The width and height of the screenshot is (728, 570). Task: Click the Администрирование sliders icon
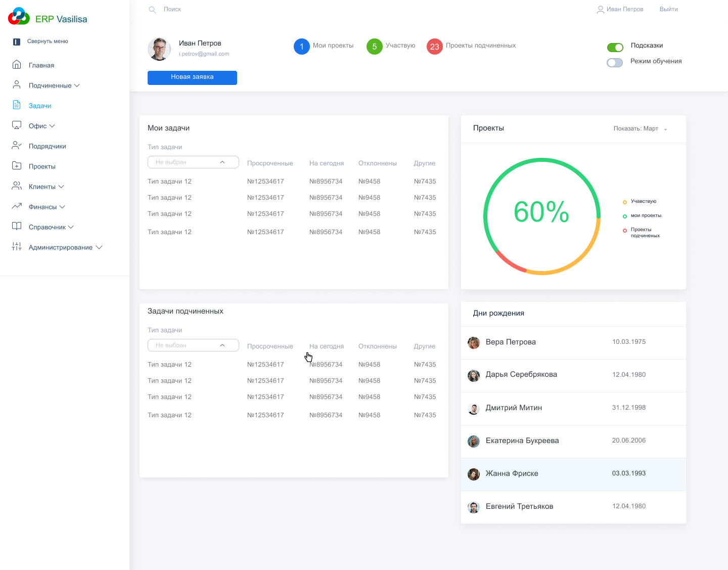tap(17, 247)
